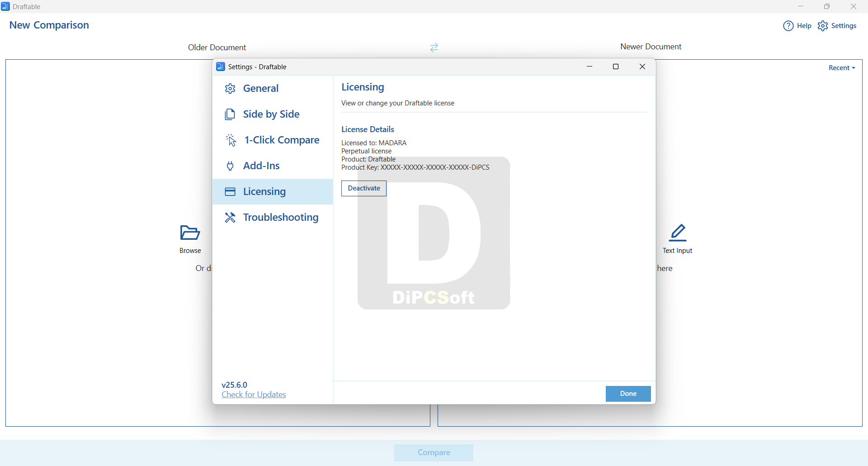Viewport: 868px width, 466px height.
Task: Click the New Comparison heading
Action: point(49,25)
